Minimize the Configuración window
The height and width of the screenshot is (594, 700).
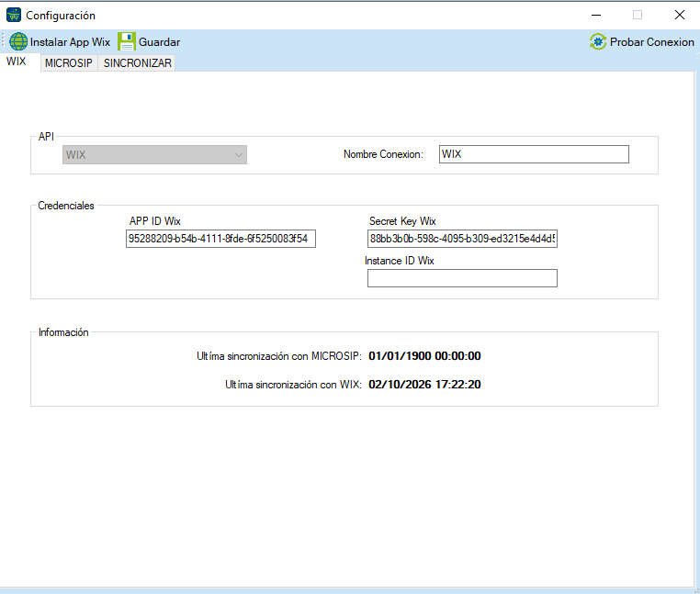pos(596,16)
